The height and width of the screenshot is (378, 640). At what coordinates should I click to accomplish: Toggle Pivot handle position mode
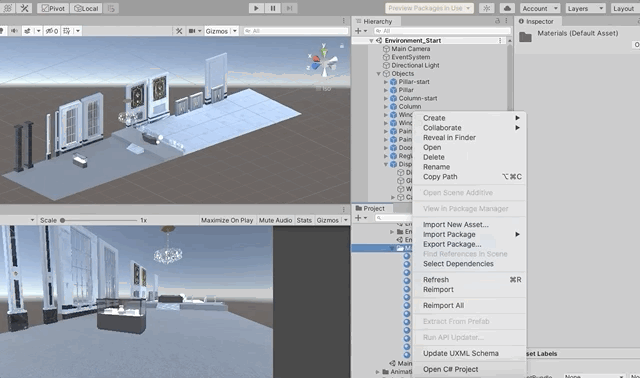coord(53,8)
